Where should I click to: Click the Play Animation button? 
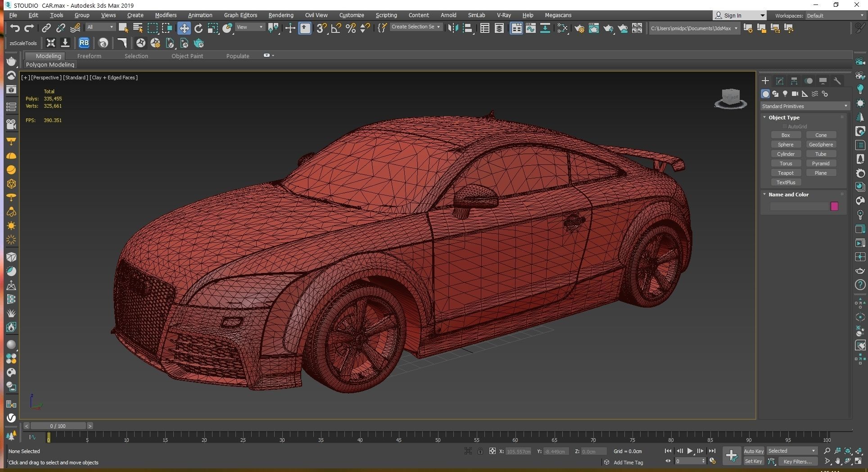click(x=690, y=451)
